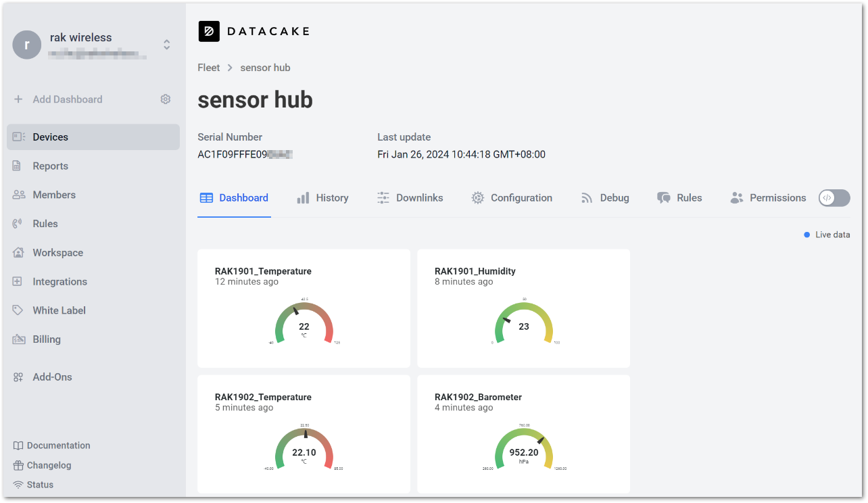Screen dimensions: 868x503
Task: Click the breadcrumb chevron after Fleet
Action: pos(230,68)
